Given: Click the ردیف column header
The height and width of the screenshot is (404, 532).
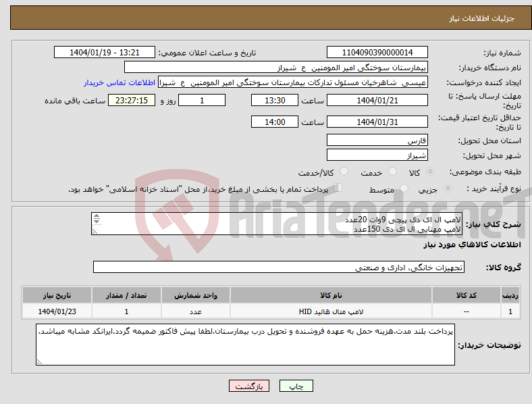Looking at the screenshot, I should (x=510, y=295).
